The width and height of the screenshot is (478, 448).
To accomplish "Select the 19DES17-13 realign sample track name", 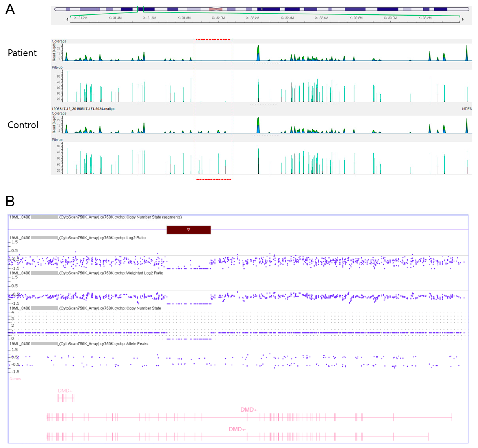I will pyautogui.click(x=83, y=109).
